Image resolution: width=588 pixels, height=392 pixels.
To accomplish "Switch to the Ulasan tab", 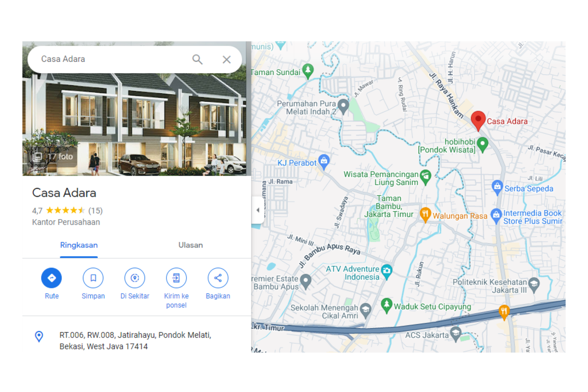I will (190, 245).
